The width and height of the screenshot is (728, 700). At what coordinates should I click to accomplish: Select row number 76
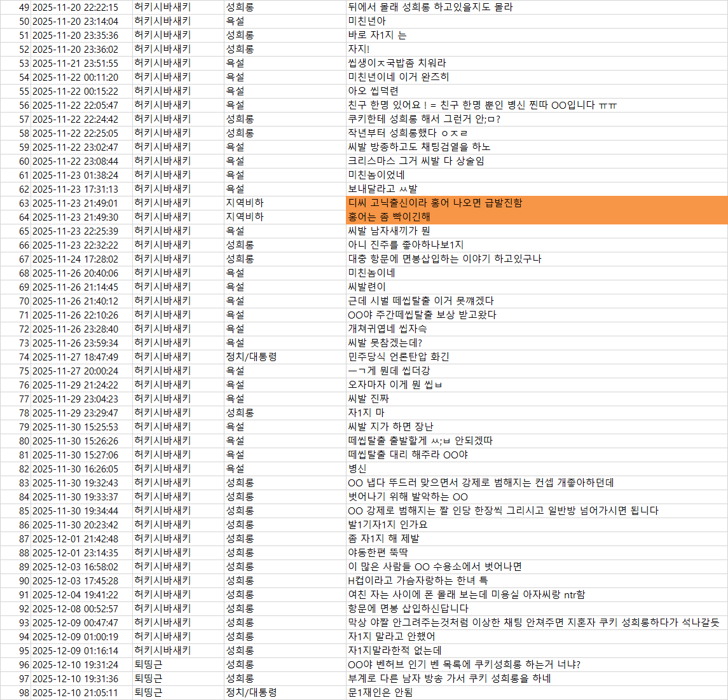(16, 385)
